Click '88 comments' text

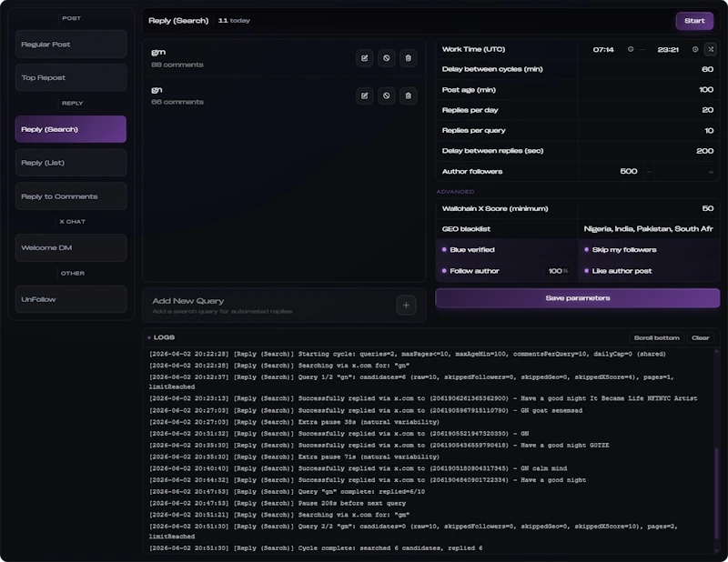[177, 65]
